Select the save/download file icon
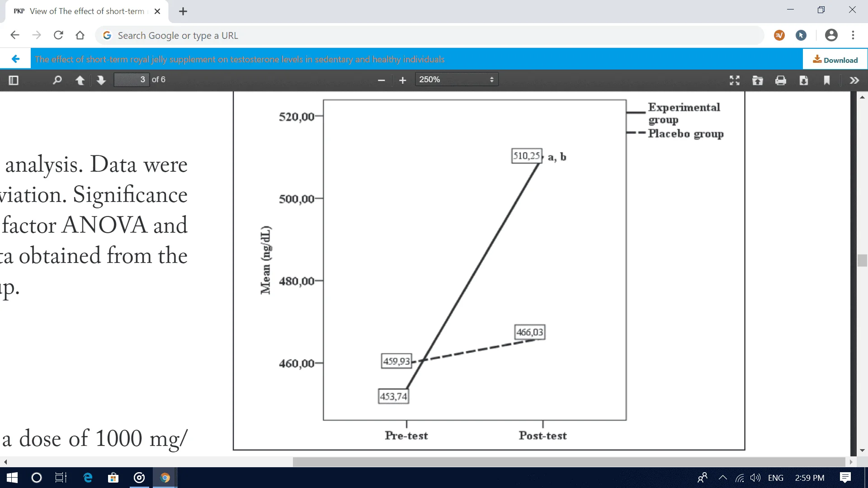Screen dimensions: 868x488 click(x=803, y=79)
